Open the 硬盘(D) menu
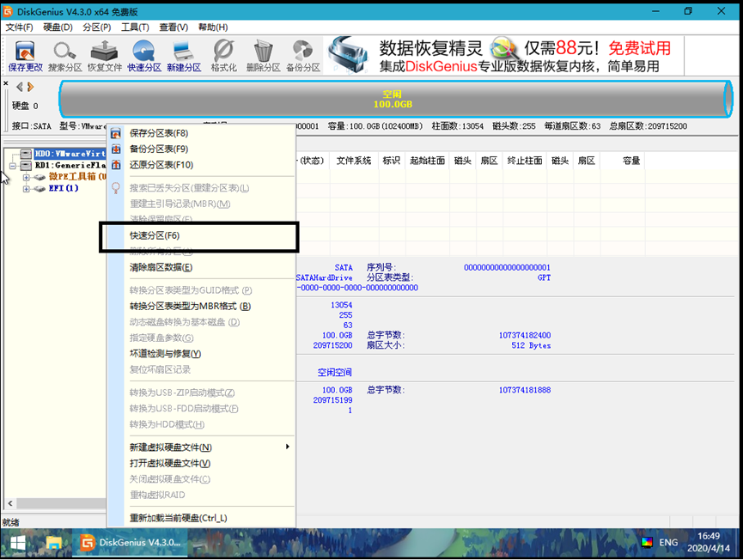Screen dimensions: 743x560 pos(58,27)
